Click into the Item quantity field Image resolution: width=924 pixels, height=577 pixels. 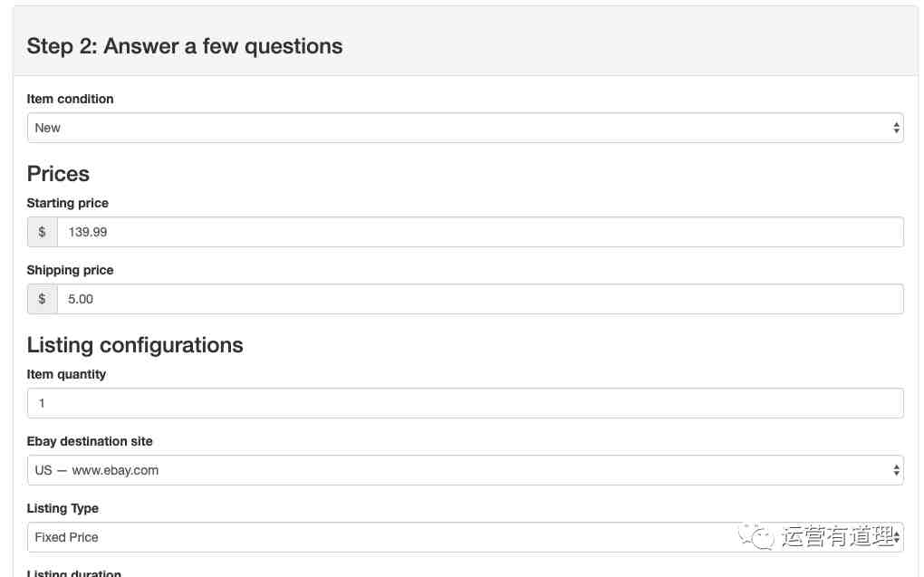click(x=465, y=403)
